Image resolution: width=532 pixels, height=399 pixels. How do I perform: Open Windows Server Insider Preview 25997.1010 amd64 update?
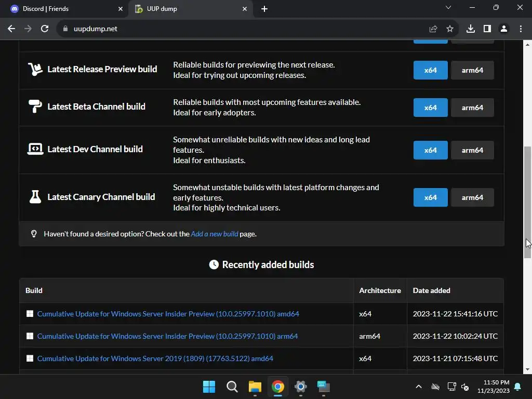(x=168, y=314)
